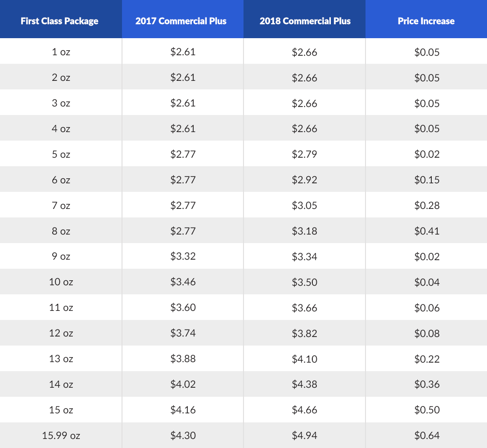This screenshot has height=448, width=487.
Task: Click the $0.64 increase for 15.99 oz
Action: pyautogui.click(x=426, y=435)
